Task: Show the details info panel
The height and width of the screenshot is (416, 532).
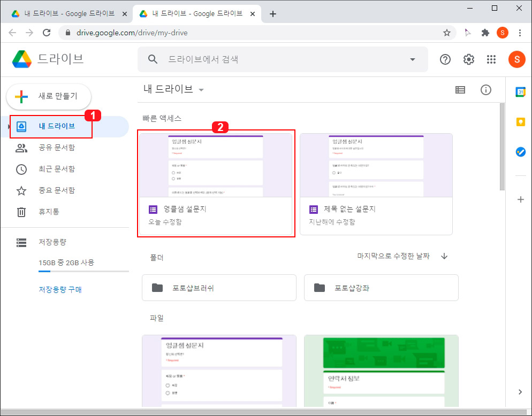Action: pyautogui.click(x=486, y=90)
